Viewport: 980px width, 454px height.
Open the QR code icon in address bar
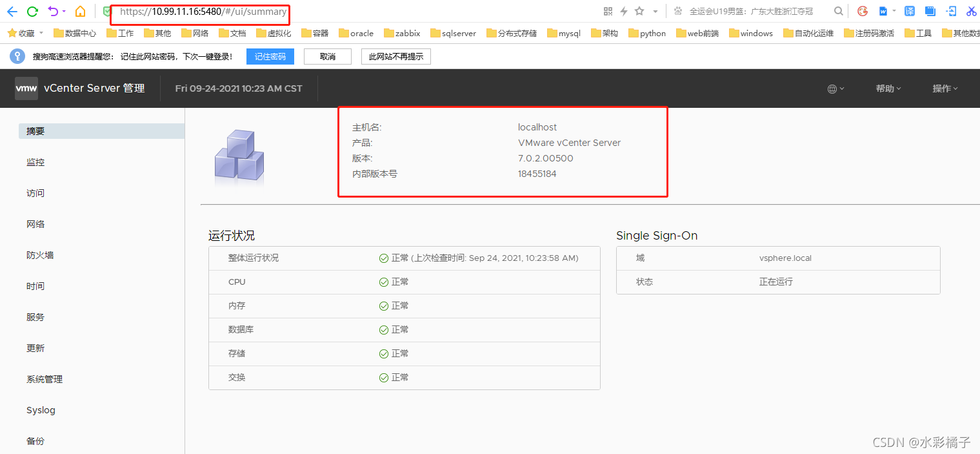click(608, 11)
